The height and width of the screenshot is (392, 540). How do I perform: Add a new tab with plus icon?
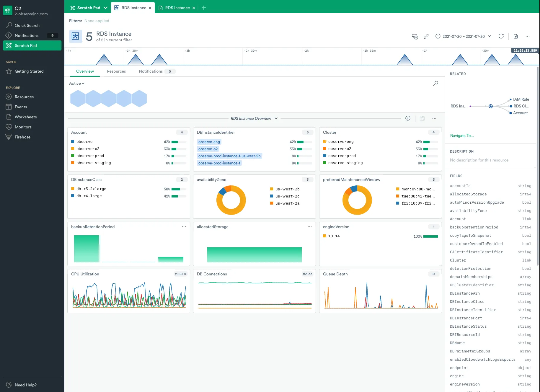tap(204, 8)
